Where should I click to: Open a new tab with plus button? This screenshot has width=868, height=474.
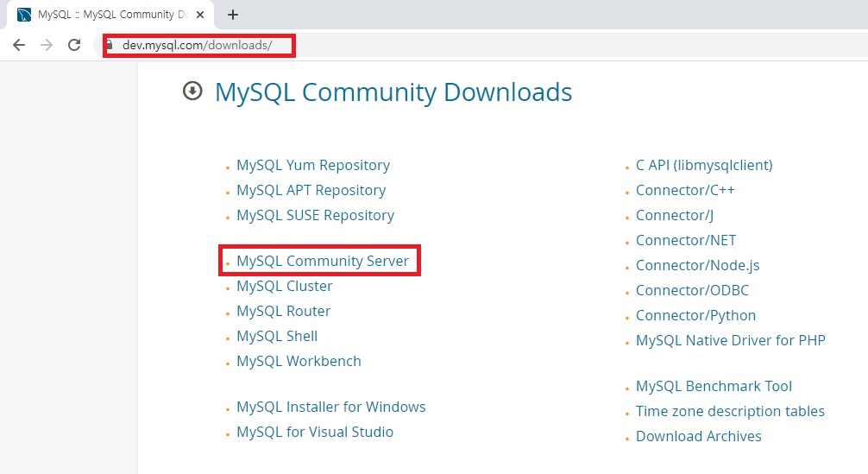pos(233,15)
